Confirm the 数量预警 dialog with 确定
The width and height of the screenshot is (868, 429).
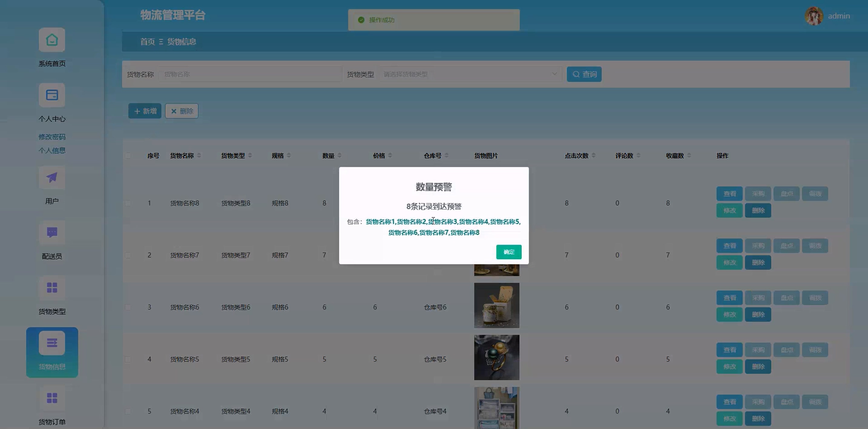(x=508, y=252)
